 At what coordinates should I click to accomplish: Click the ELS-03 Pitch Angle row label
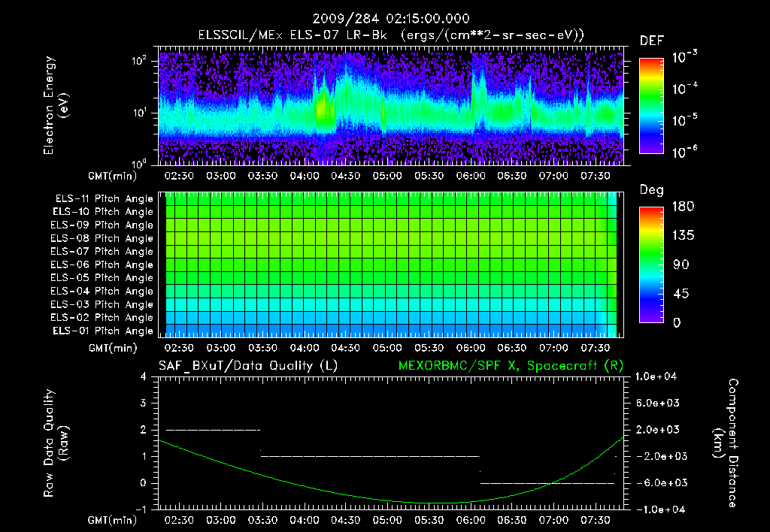tap(102, 305)
